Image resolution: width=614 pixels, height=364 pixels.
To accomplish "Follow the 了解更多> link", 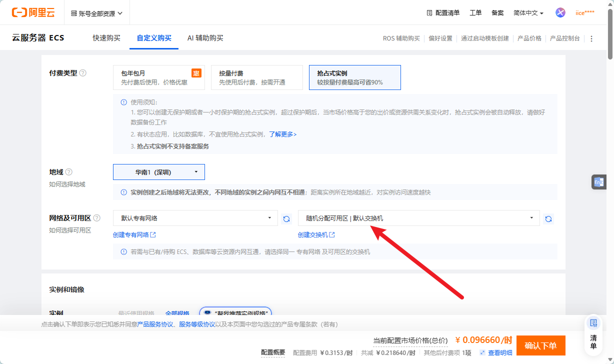I will tap(282, 134).
